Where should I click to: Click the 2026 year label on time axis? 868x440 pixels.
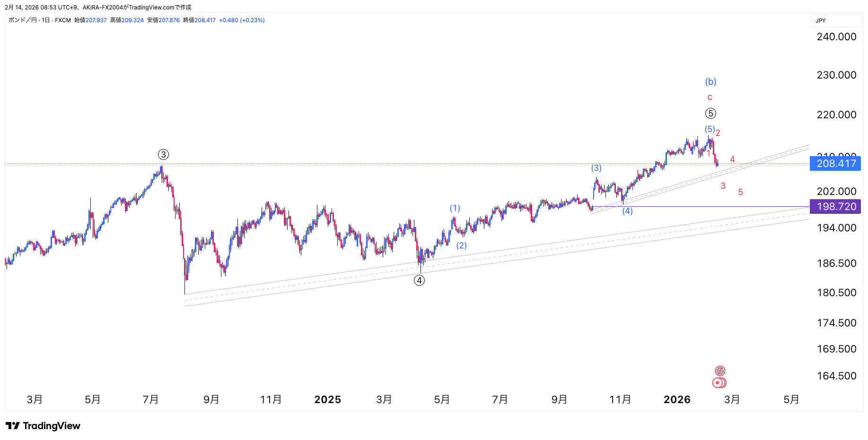(677, 400)
